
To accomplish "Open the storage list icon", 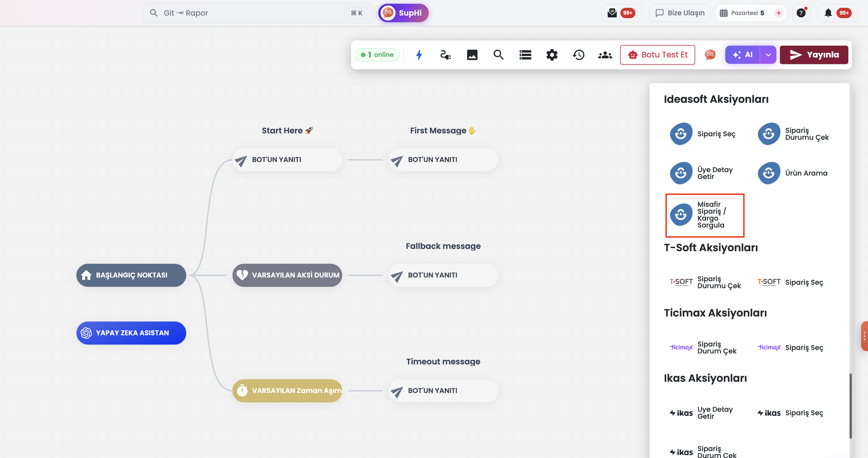I will tap(525, 55).
